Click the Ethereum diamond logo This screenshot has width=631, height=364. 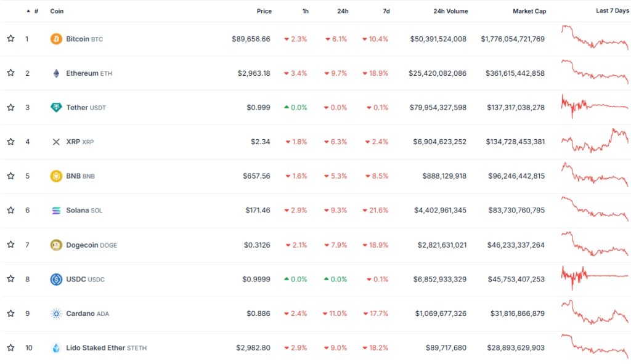tap(56, 73)
